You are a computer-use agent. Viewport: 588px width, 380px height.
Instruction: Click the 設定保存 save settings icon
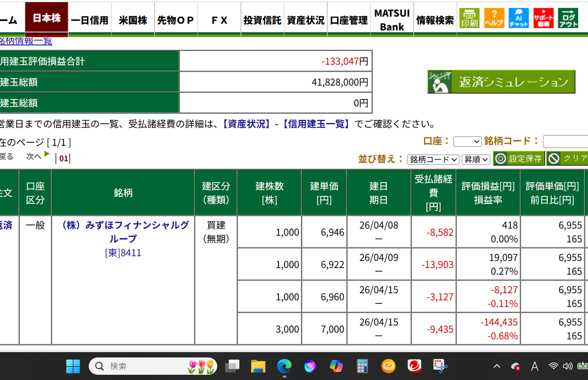pyautogui.click(x=519, y=158)
